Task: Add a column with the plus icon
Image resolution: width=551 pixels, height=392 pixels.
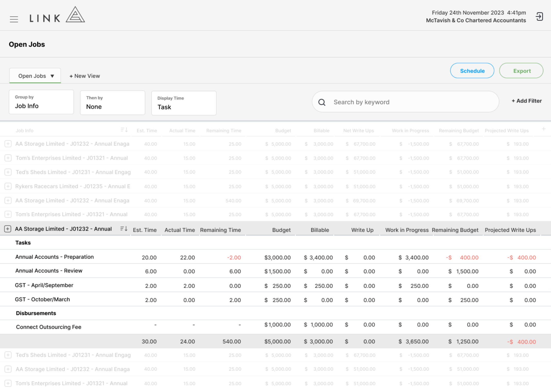Action: [544, 129]
